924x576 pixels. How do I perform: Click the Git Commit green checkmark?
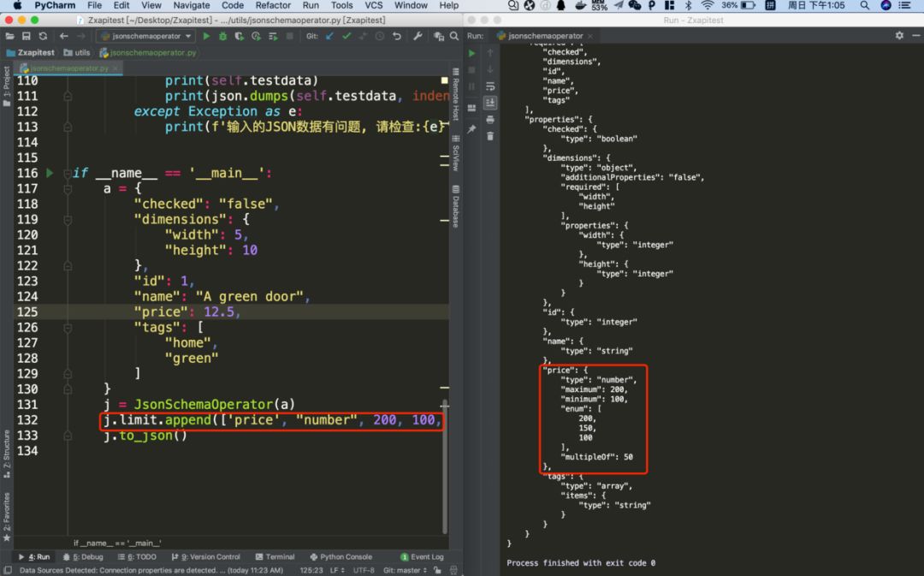tap(346, 36)
